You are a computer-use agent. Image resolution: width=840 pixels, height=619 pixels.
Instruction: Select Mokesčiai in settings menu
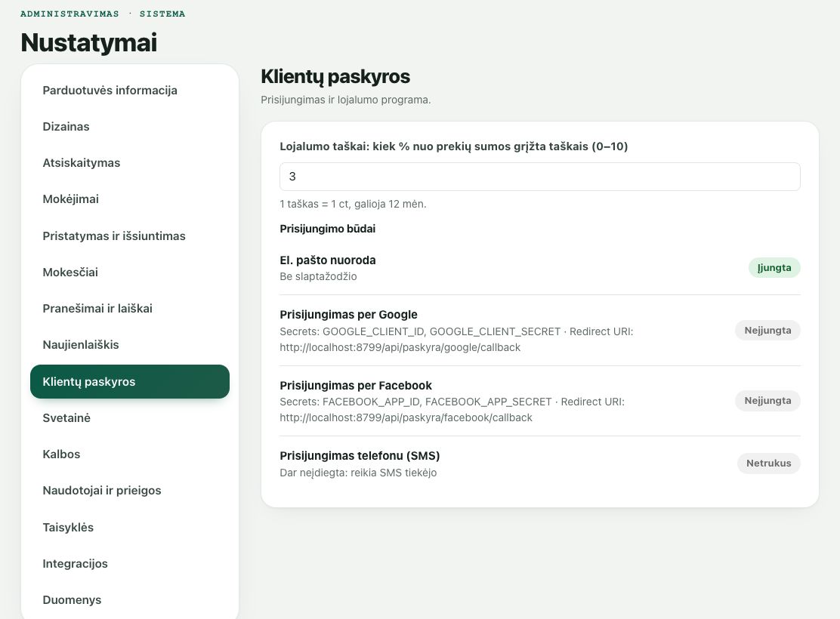pos(130,272)
